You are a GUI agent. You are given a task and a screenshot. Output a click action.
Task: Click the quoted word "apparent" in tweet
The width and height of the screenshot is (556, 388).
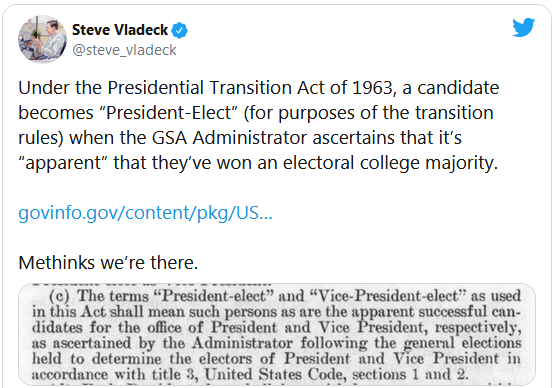click(x=63, y=163)
